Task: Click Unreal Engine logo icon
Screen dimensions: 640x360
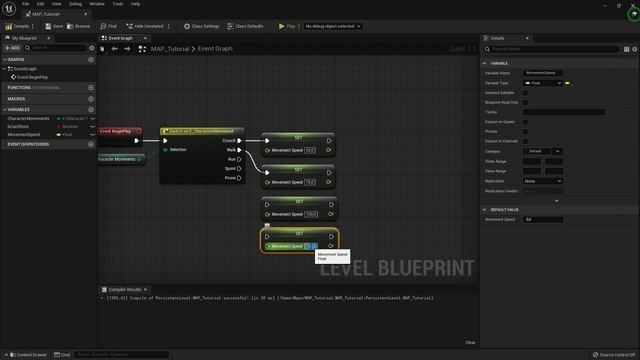Action: (9, 8)
